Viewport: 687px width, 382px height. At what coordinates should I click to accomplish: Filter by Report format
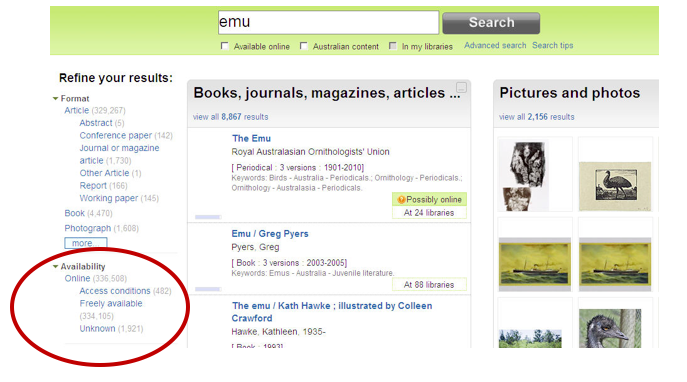click(93, 186)
